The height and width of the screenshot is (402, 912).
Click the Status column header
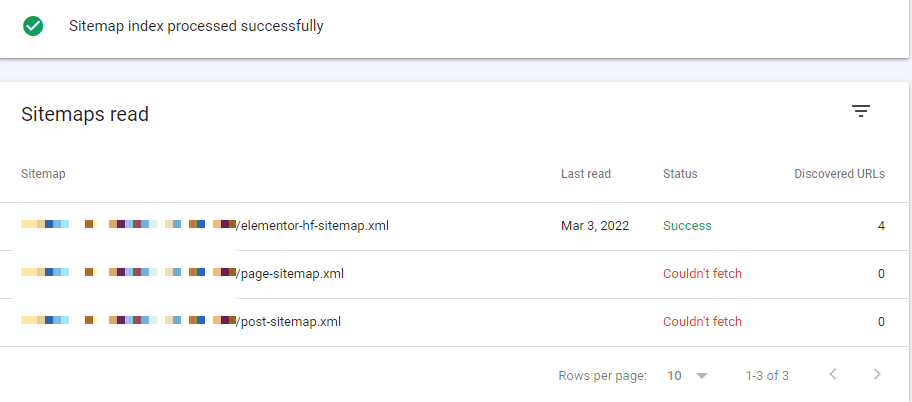tap(680, 174)
